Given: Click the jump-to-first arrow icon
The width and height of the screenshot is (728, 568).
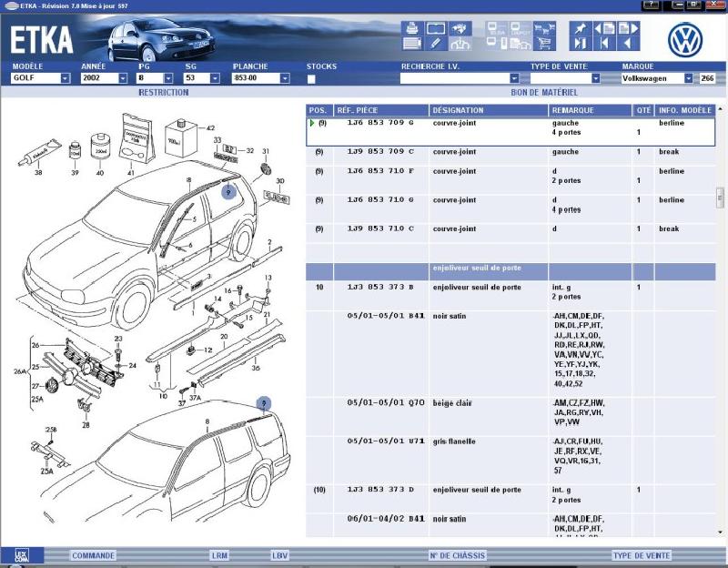Looking at the screenshot, I should click(x=604, y=44).
